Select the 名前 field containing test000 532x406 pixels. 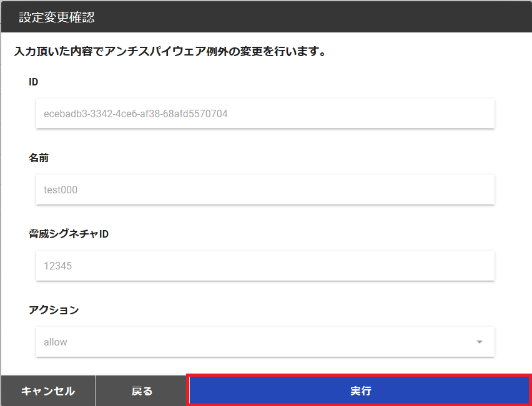[265, 190]
